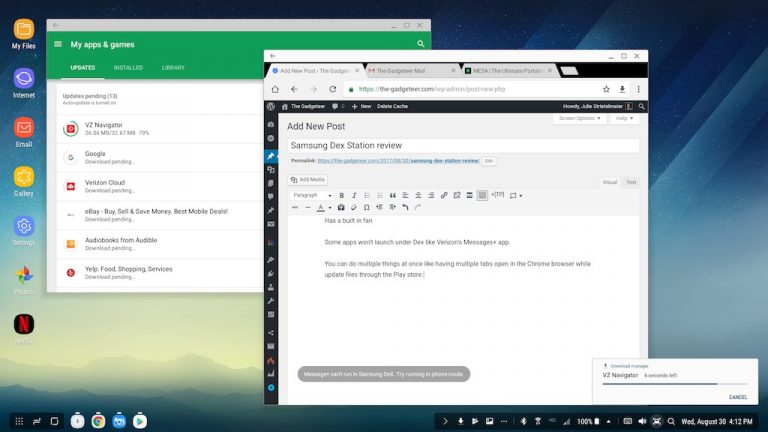Click the Add Media button
Image resolution: width=768 pixels, height=432 pixels.
tap(308, 179)
